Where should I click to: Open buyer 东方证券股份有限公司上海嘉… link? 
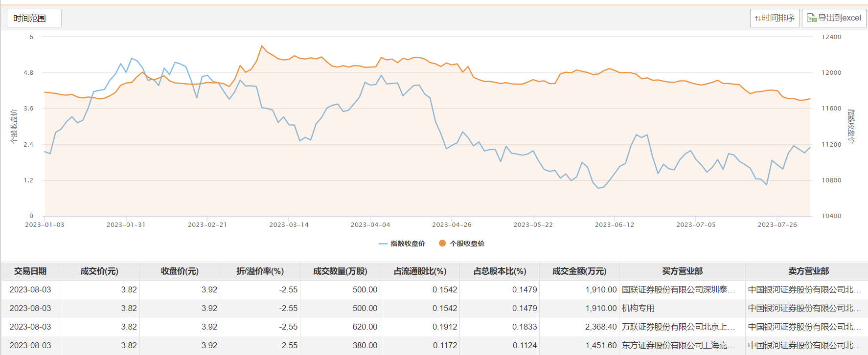pos(678,345)
